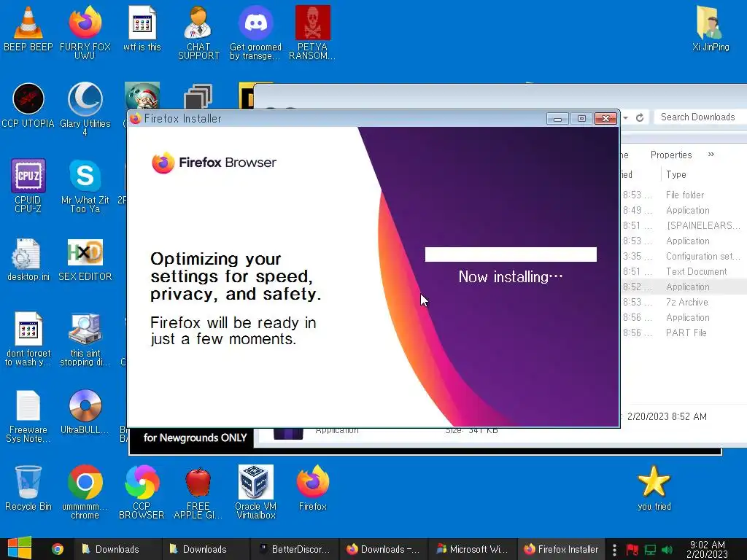Show hidden tray icons with the dots
The image size is (747, 560).
614,550
